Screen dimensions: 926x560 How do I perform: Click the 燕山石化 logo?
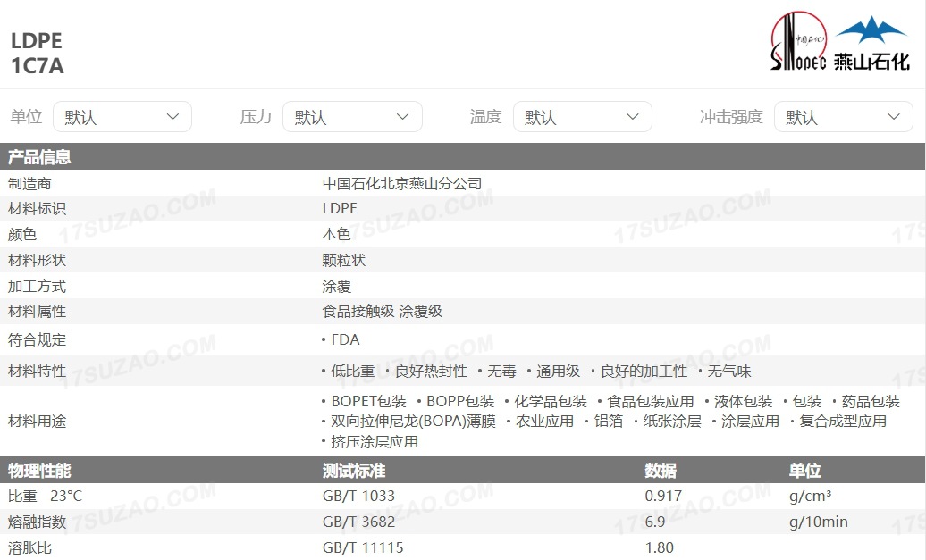(x=871, y=45)
